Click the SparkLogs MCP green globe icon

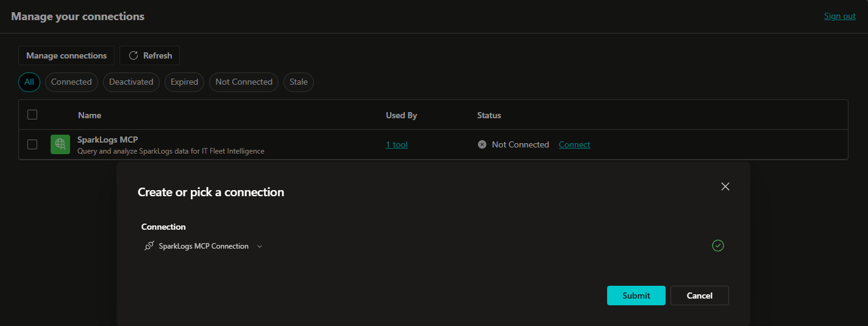pyautogui.click(x=60, y=144)
